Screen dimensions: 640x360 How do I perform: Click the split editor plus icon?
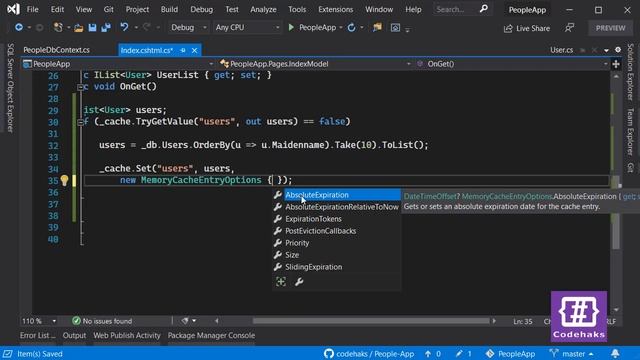(616, 64)
